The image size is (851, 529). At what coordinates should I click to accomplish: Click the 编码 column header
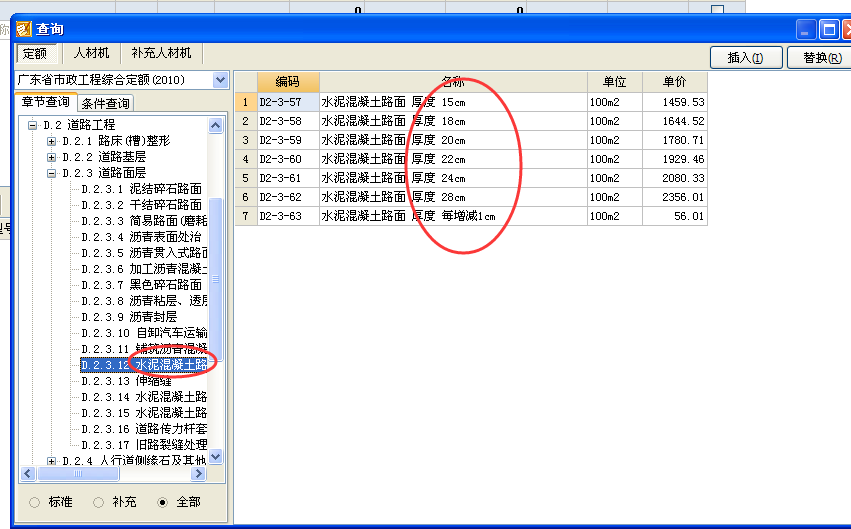pos(288,82)
